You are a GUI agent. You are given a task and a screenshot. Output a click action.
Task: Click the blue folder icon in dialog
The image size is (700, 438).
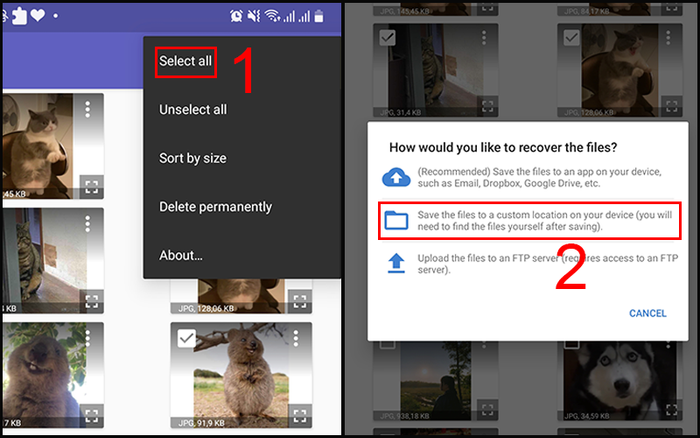tap(396, 220)
